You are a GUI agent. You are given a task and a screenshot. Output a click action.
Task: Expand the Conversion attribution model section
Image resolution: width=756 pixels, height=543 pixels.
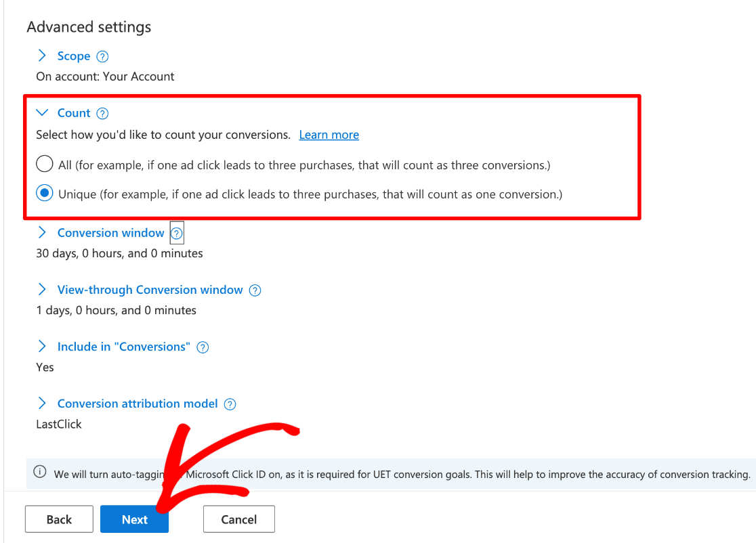point(41,404)
